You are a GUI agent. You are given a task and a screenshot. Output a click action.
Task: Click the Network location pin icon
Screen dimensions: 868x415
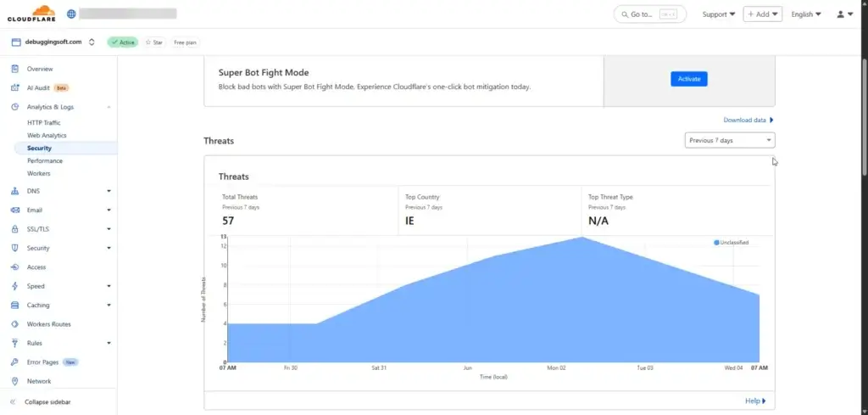[15, 381]
